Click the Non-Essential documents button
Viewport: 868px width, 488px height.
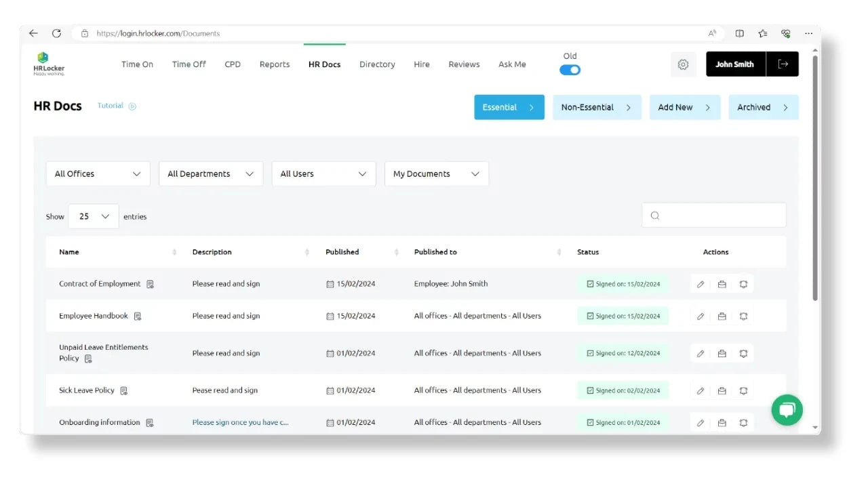(597, 107)
